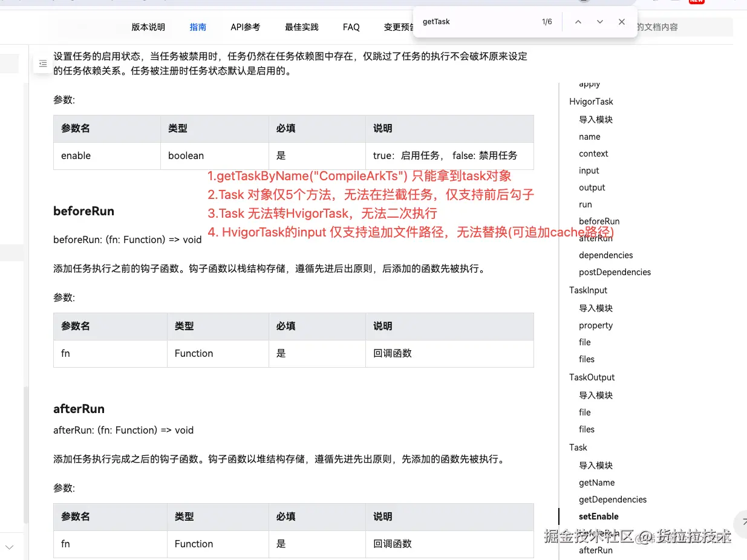This screenshot has width=747, height=560.
Task: Click the enable parameter cell
Action: pyautogui.click(x=107, y=156)
